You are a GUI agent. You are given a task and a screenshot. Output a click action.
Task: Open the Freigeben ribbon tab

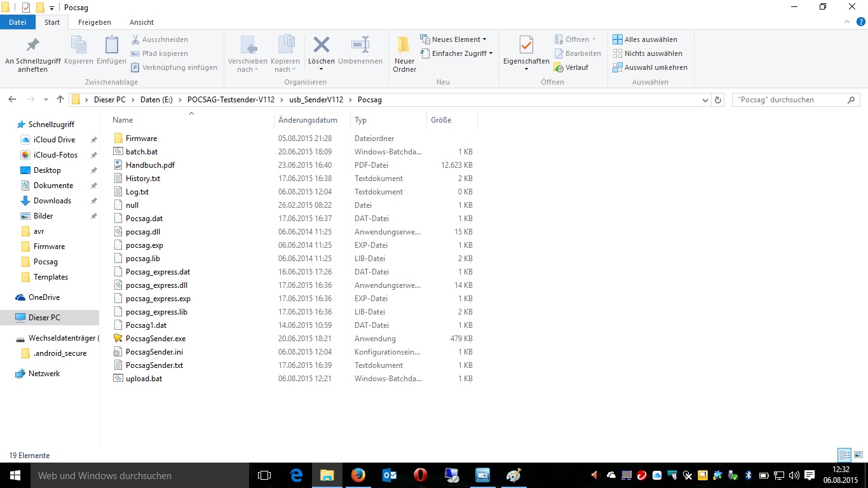(x=94, y=22)
